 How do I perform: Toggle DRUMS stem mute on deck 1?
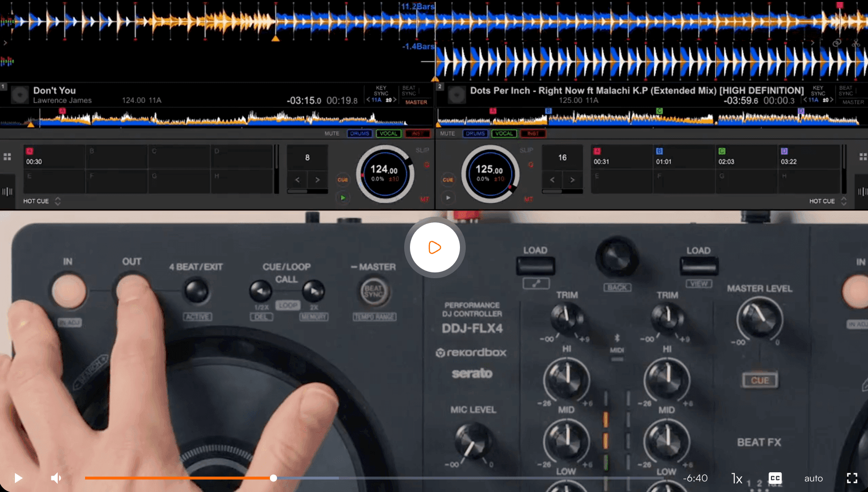359,134
